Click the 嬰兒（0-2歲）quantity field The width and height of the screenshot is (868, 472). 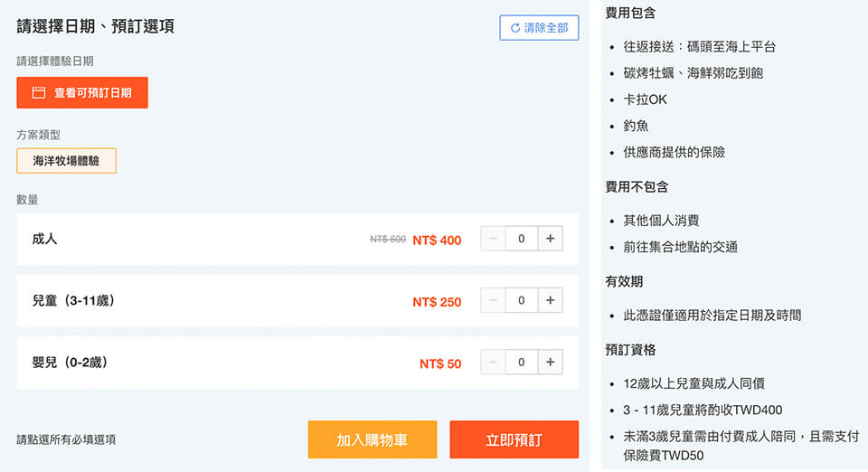click(522, 362)
